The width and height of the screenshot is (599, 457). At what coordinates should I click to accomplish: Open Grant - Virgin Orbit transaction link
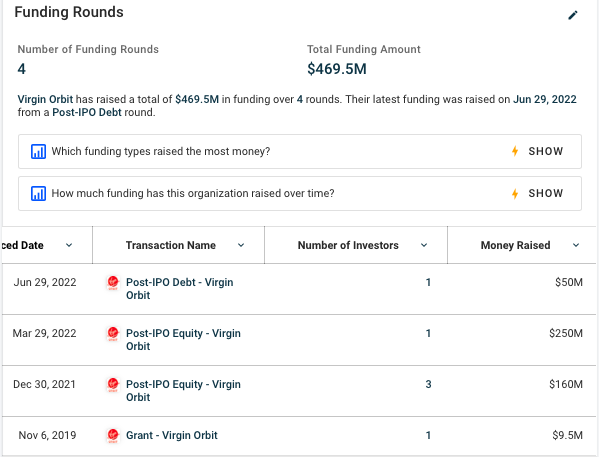tap(172, 435)
